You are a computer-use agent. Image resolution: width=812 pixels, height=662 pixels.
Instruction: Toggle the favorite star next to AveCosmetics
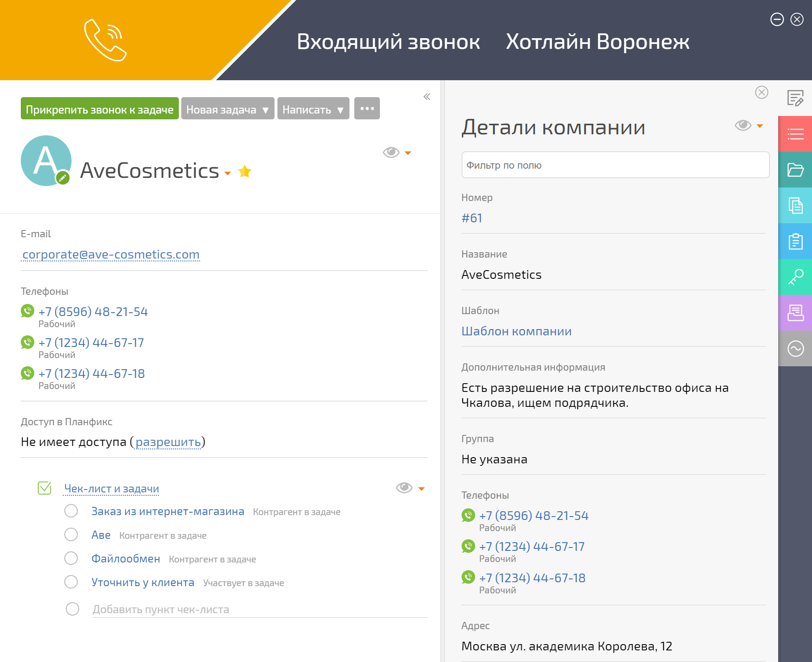coord(245,172)
